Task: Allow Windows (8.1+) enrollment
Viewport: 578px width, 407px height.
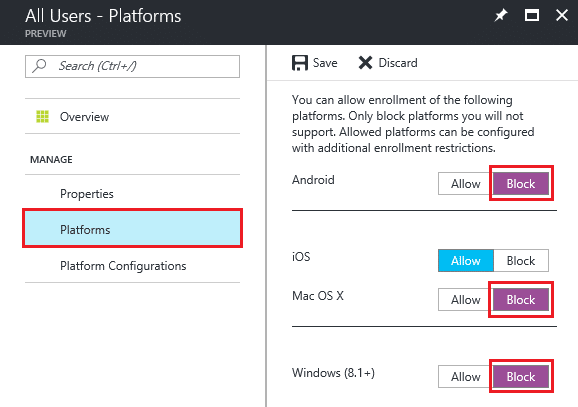Action: coord(466,377)
